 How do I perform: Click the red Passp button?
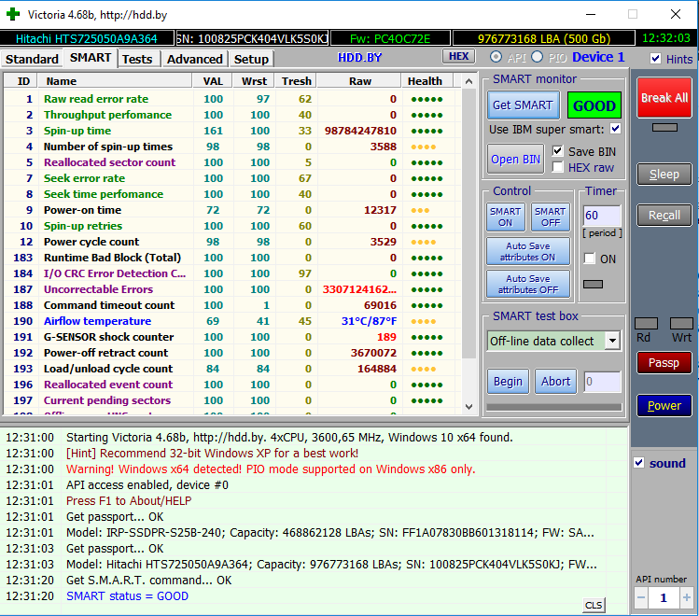pyautogui.click(x=664, y=363)
